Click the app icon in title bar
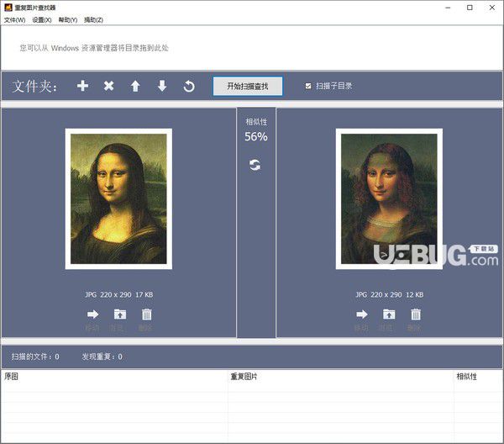Screen dimensions: 504x444 click(x=8, y=7)
